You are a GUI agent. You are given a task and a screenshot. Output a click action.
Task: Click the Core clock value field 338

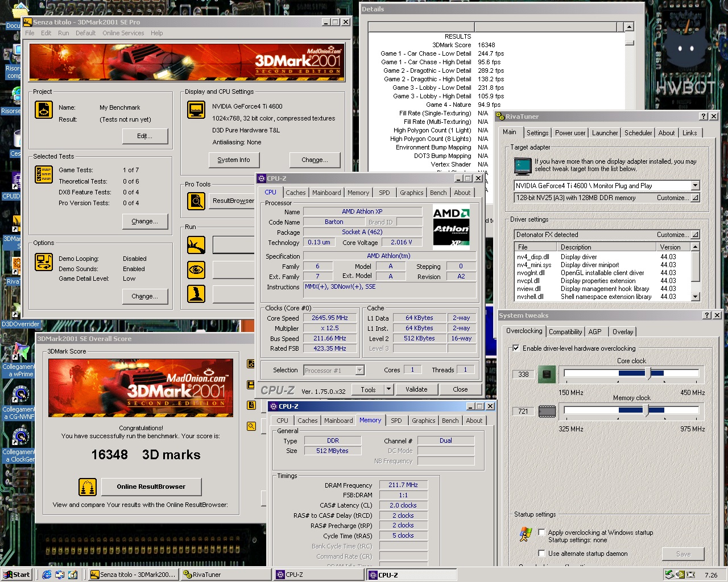pos(523,375)
